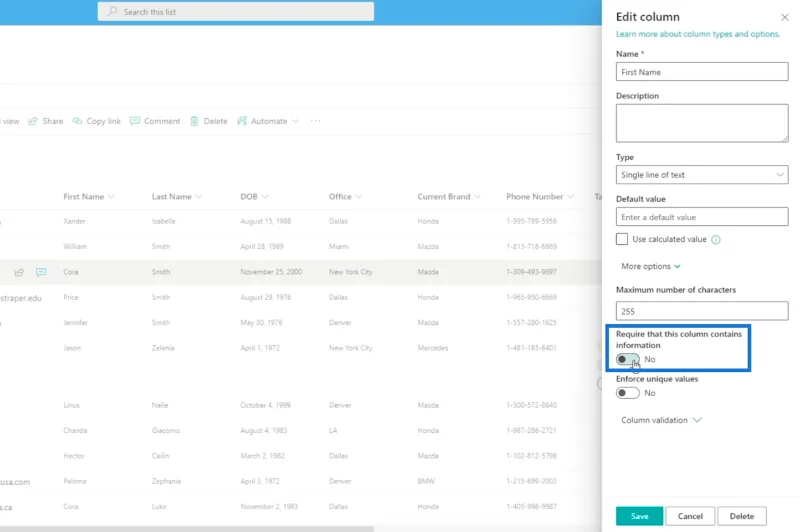Open the Automate dropdown chevron
800x532 pixels.
click(x=295, y=121)
